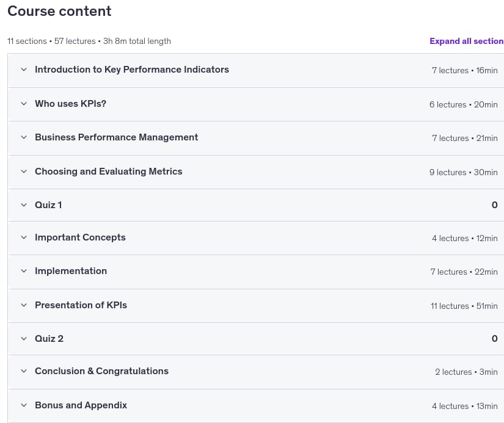Viewport: 504px width, 423px height.
Task: Click the 0 count on Quiz 2 row
Action: pyautogui.click(x=495, y=339)
